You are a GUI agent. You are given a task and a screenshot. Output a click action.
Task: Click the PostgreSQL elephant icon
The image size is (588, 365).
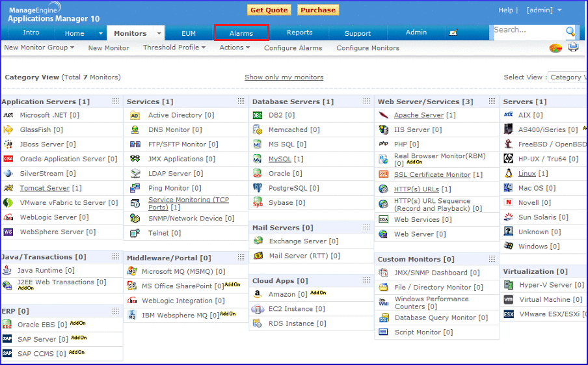[x=258, y=187]
